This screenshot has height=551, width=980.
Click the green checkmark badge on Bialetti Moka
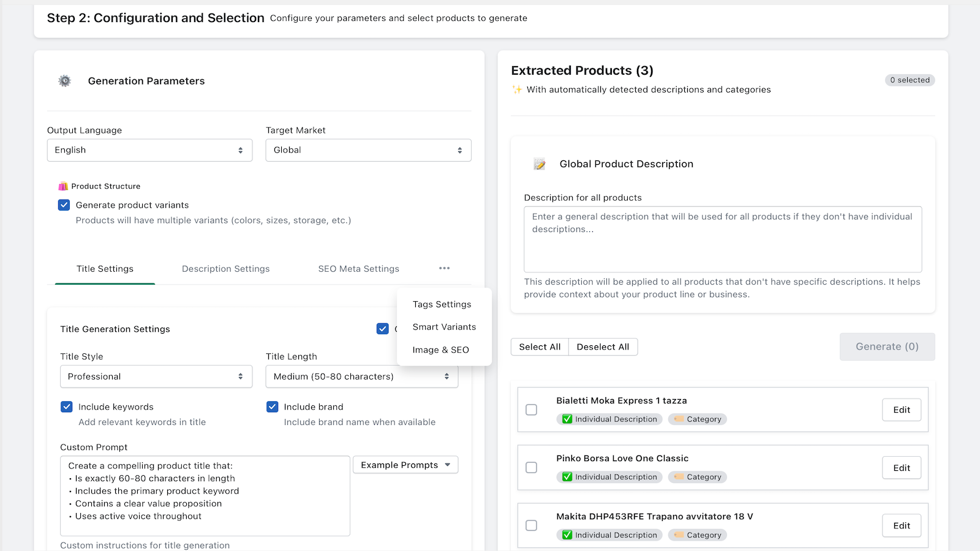[x=567, y=419]
